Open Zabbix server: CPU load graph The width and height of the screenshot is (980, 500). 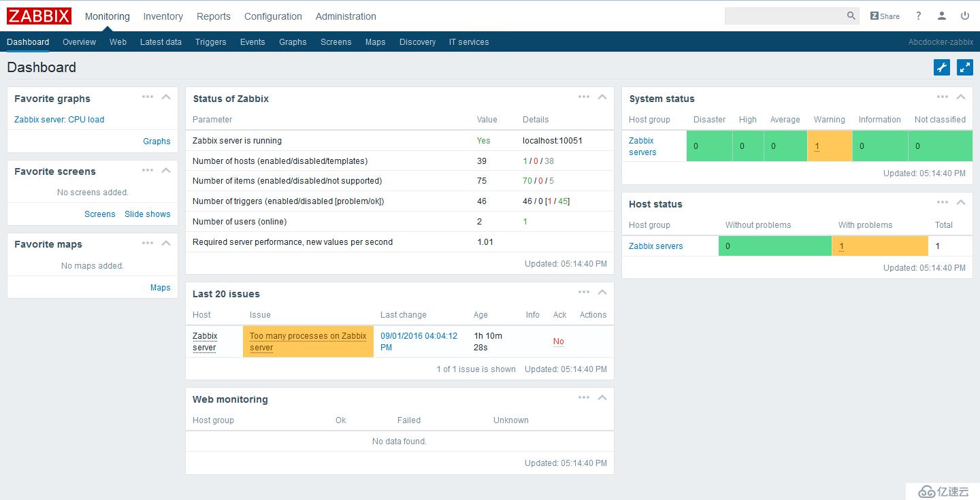[59, 120]
